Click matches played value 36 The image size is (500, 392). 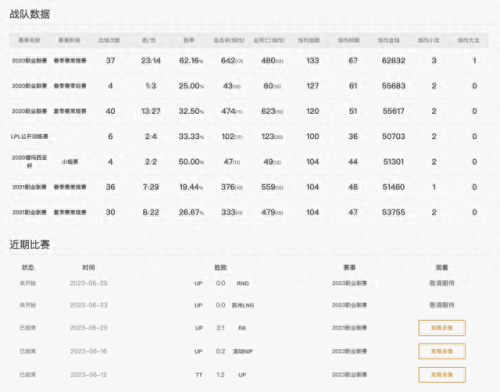point(110,187)
